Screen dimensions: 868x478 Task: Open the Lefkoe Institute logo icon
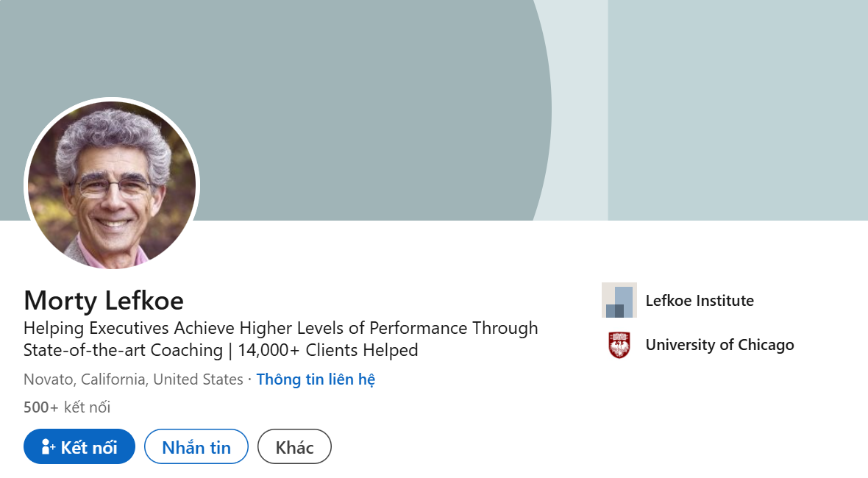[619, 301]
